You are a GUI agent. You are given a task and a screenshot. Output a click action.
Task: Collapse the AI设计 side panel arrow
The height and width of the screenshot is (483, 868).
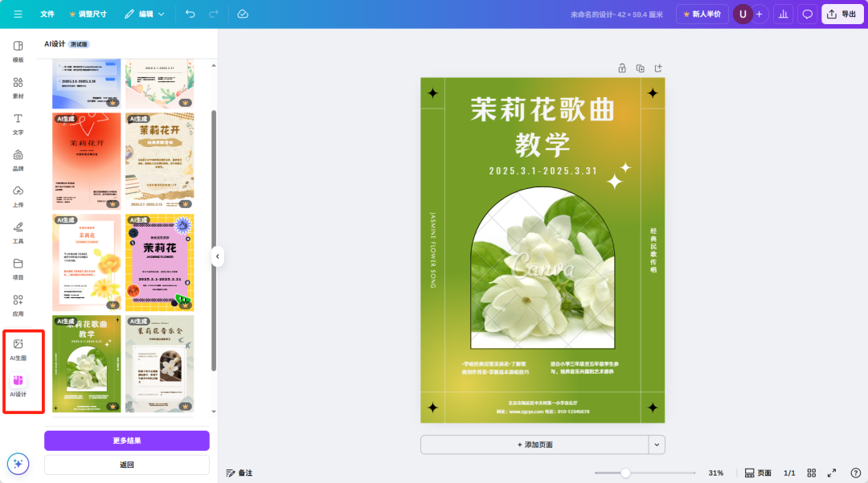pos(218,257)
